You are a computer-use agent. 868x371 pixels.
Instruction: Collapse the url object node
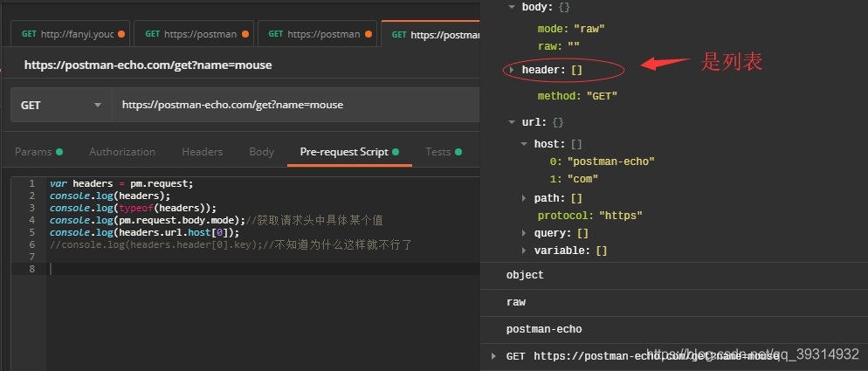pos(512,122)
